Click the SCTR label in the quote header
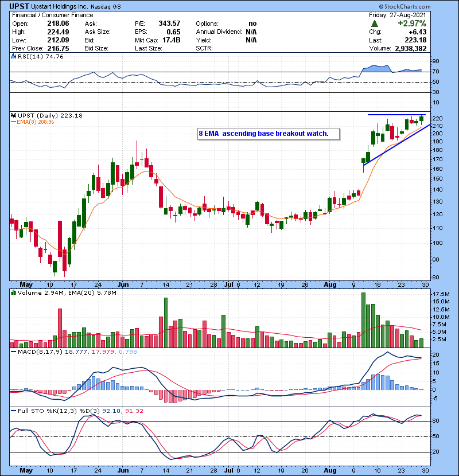The image size is (459, 476). coord(204,49)
